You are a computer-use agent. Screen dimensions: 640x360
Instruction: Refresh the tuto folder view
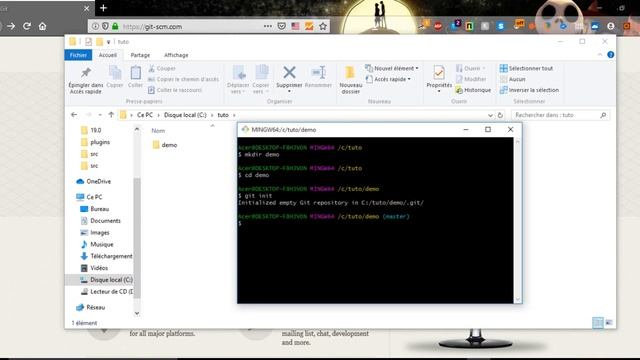pyautogui.click(x=500, y=116)
